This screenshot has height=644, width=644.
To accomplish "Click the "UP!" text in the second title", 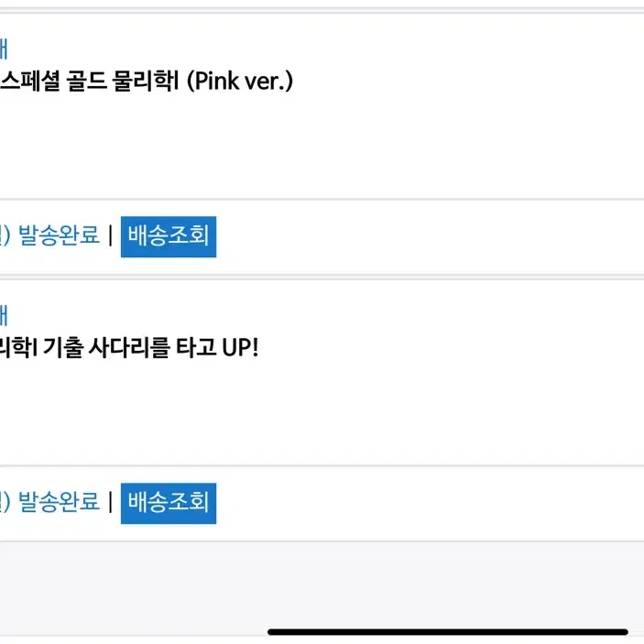I will [x=238, y=348].
